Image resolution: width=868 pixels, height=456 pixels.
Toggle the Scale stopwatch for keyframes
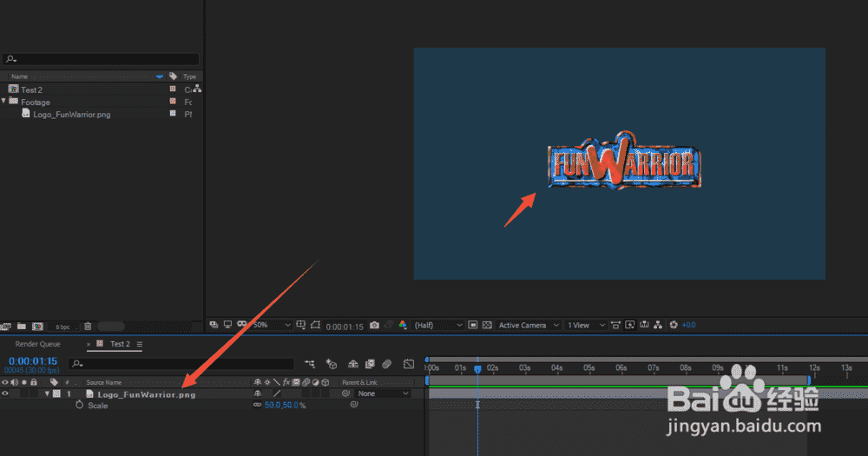pos(79,405)
